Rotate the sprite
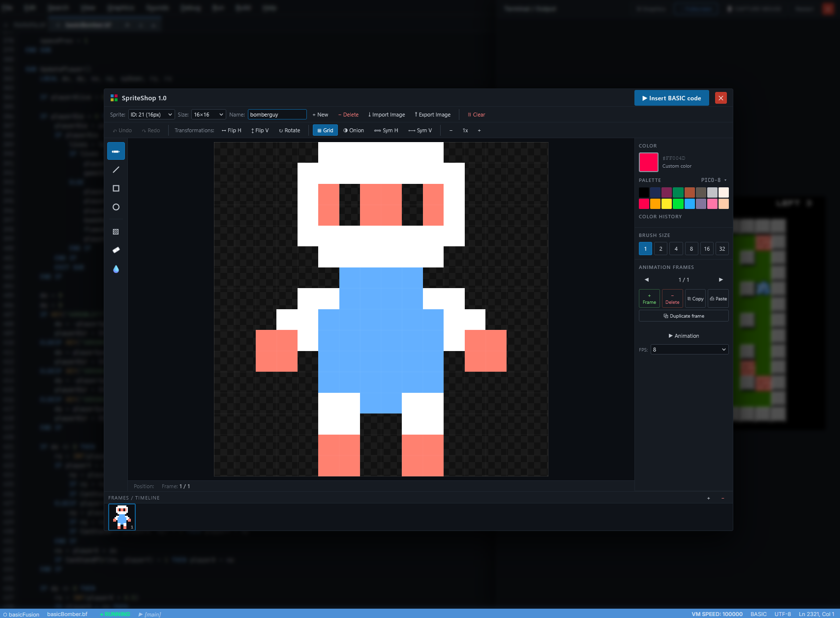This screenshot has width=840, height=618. click(x=289, y=130)
